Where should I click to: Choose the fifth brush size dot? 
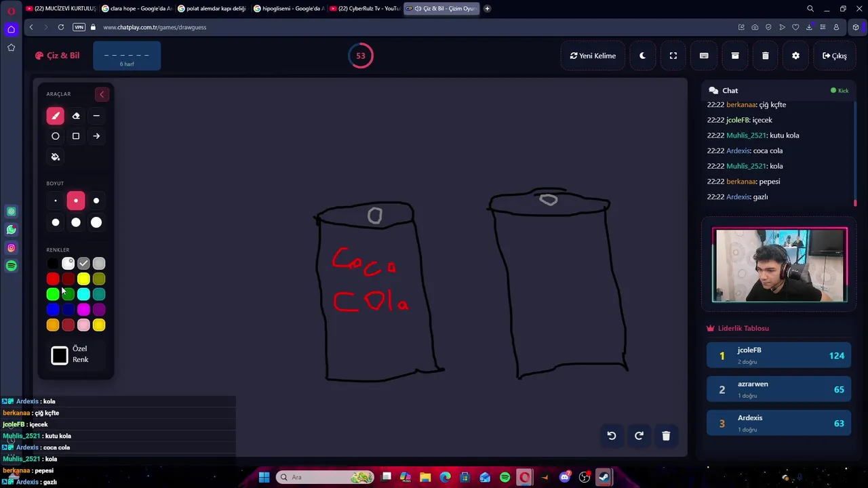[76, 222]
